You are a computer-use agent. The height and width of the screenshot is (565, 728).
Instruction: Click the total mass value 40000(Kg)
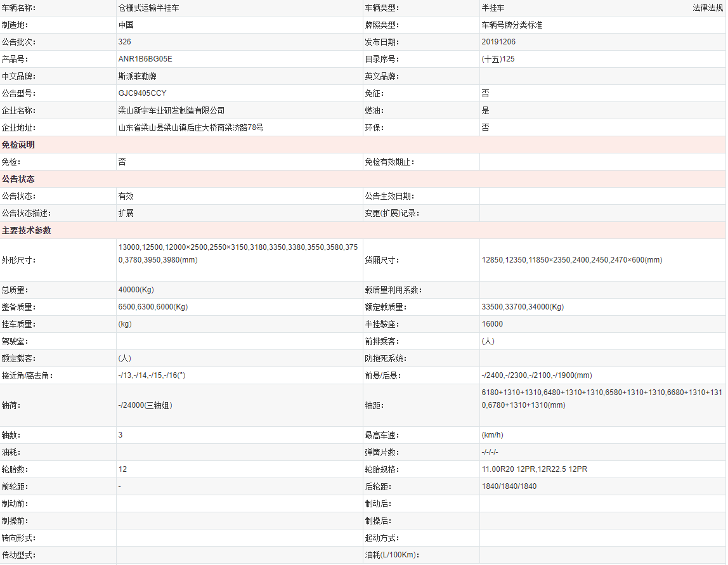pos(136,290)
